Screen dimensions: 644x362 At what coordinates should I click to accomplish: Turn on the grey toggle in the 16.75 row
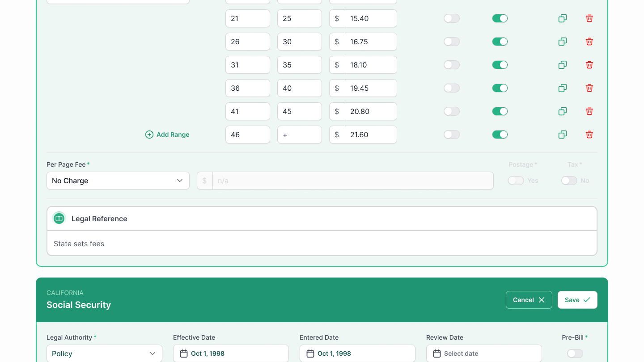[x=452, y=42]
